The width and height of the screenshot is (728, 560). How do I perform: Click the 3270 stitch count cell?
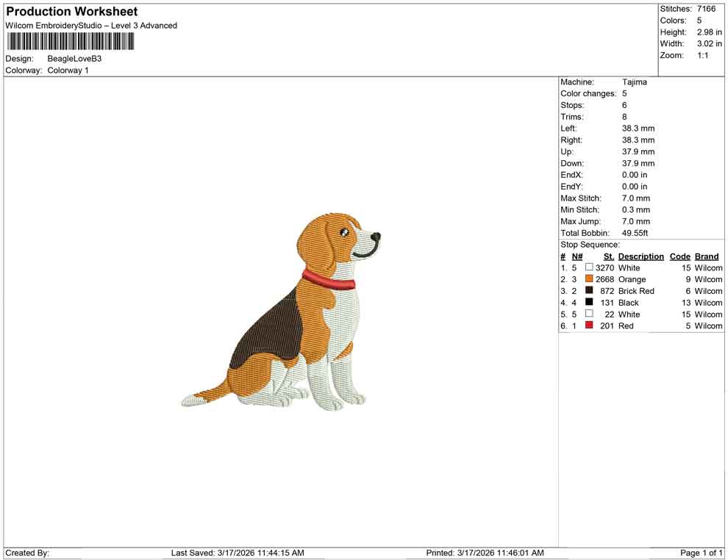click(605, 268)
